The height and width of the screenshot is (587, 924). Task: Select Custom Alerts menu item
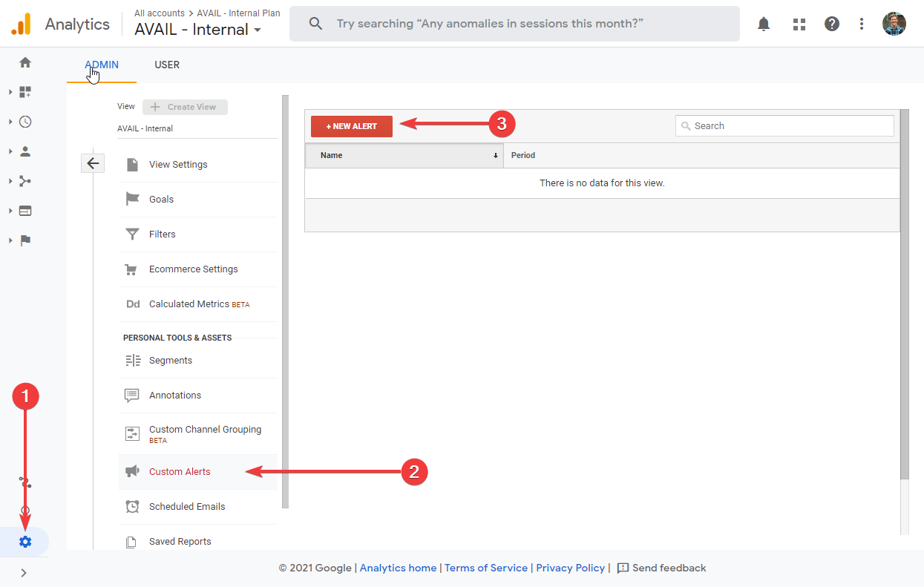click(197, 472)
